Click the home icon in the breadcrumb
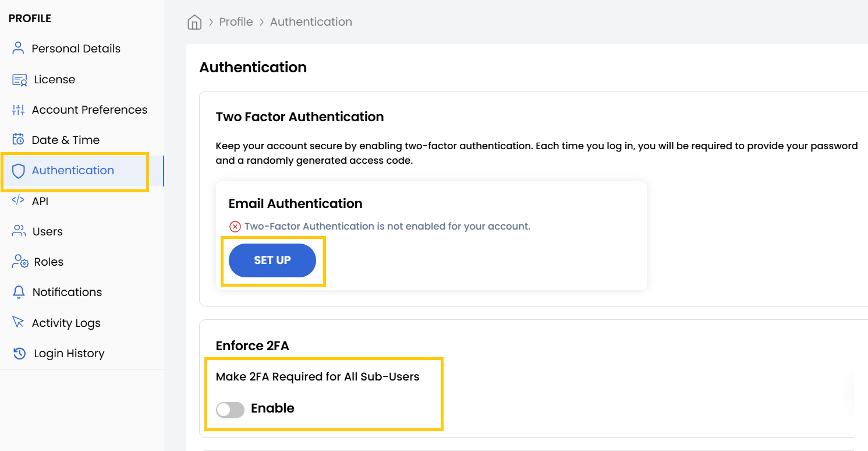 coord(194,21)
